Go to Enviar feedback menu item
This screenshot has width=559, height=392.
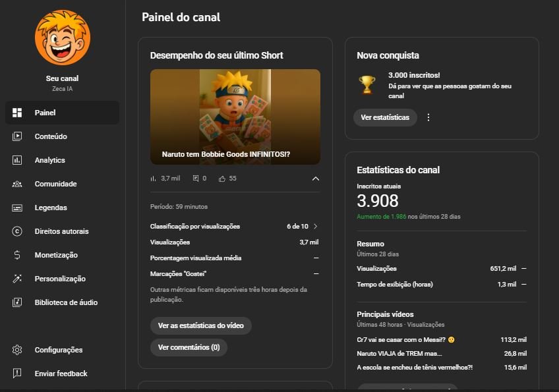61,374
